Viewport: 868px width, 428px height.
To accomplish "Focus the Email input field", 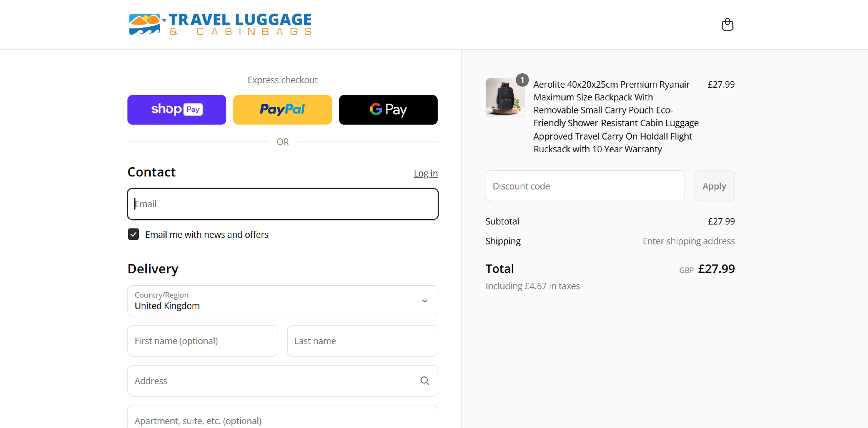I will pos(283,204).
